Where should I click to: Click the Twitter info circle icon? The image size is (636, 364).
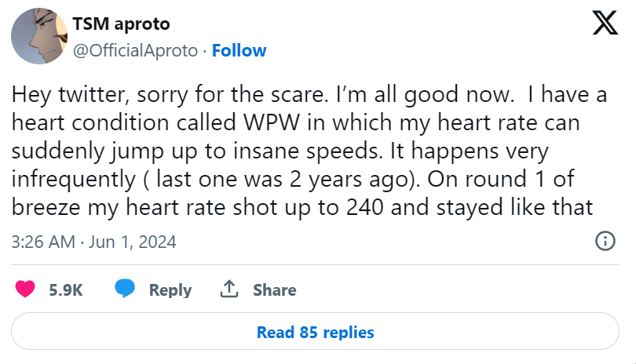[605, 241]
